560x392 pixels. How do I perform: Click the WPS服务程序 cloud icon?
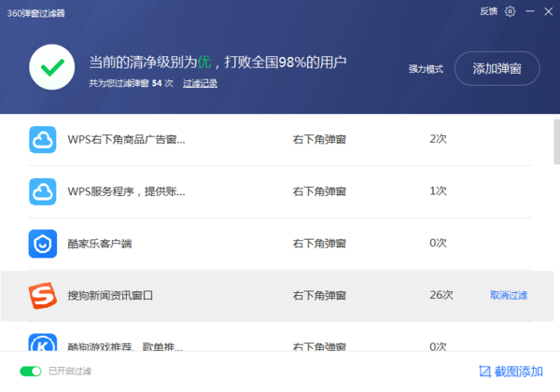point(43,191)
